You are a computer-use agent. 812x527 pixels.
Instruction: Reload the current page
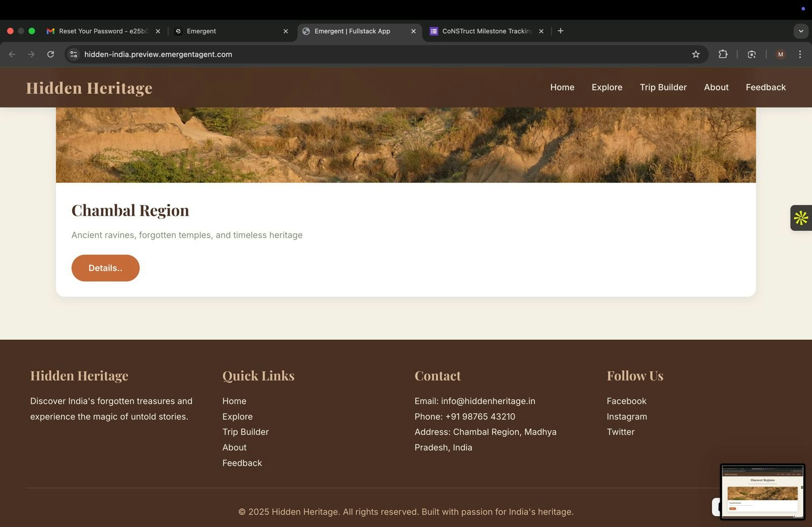(51, 54)
